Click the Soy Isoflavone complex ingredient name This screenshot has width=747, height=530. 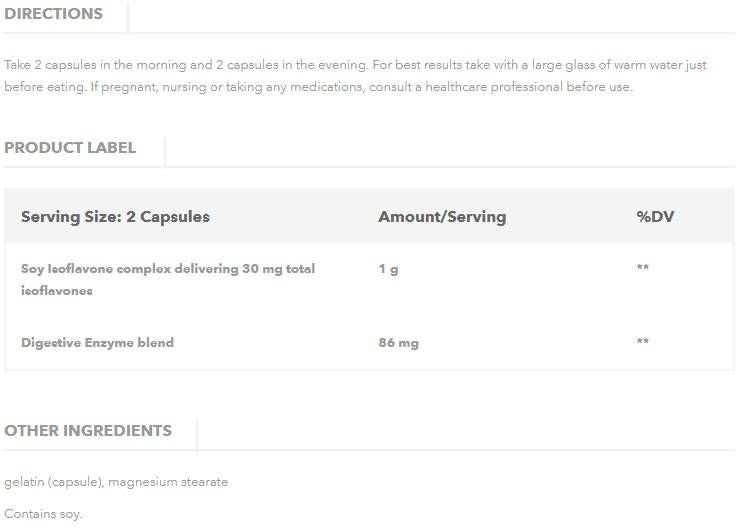[x=168, y=269]
